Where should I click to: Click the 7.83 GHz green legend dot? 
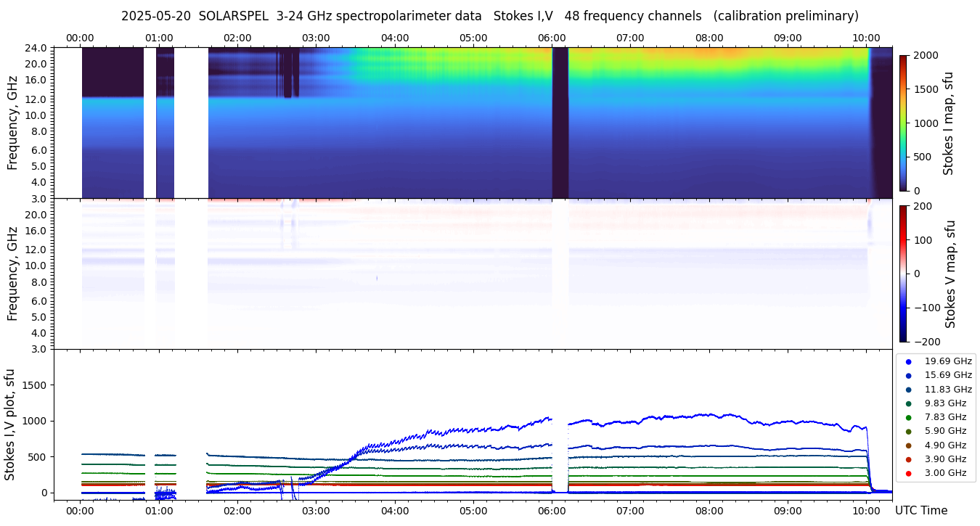908,417
